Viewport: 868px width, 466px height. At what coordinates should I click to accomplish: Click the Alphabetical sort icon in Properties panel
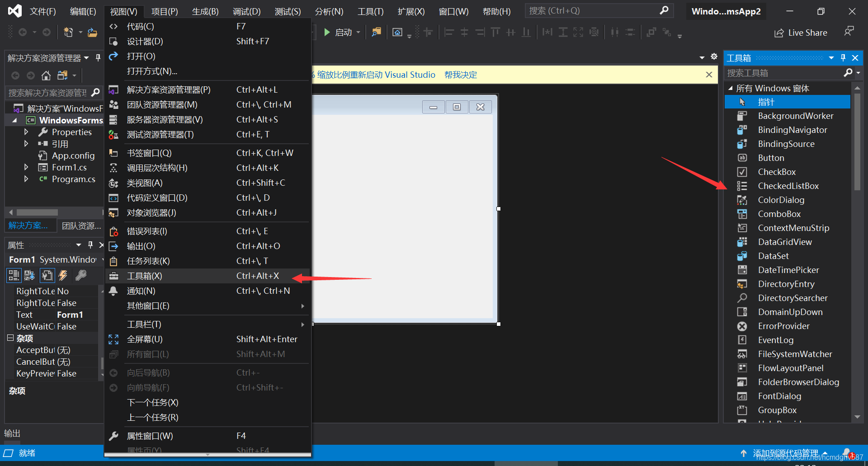click(30, 275)
